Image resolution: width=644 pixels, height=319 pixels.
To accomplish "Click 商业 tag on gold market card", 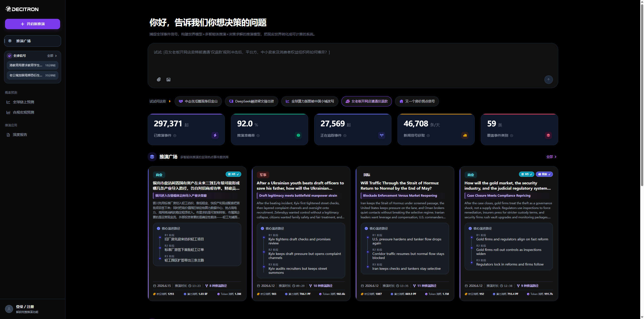I will tap(471, 175).
